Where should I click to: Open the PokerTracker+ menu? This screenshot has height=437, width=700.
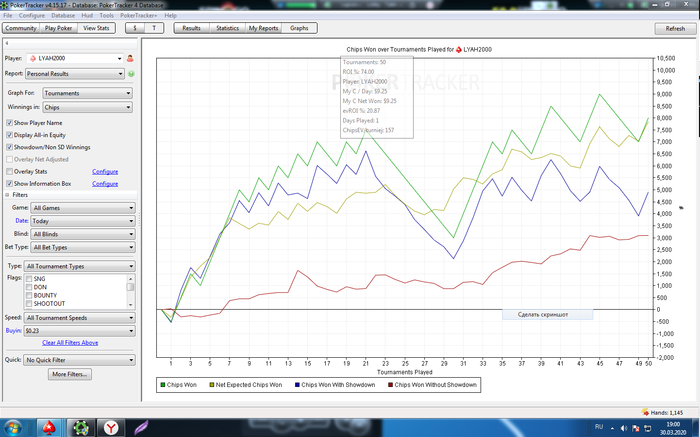[x=138, y=15]
